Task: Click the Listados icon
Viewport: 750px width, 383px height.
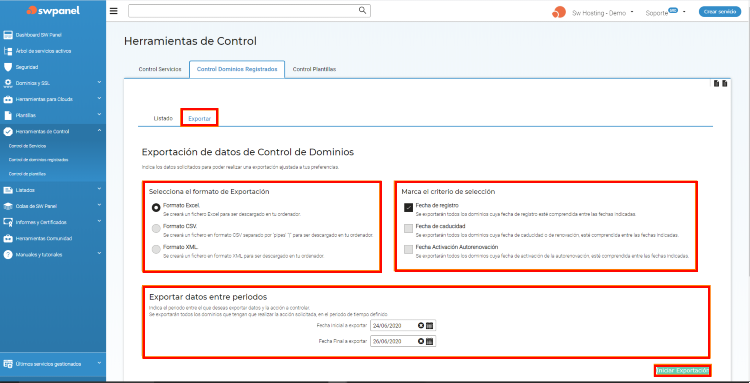Action: [x=8, y=190]
